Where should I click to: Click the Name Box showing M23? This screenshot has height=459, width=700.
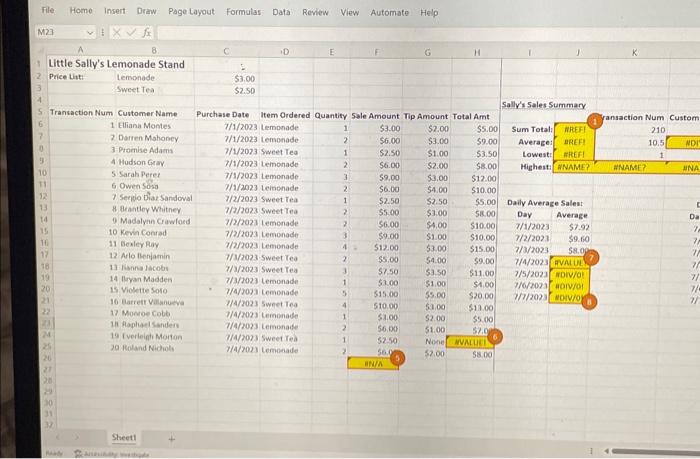click(60, 32)
